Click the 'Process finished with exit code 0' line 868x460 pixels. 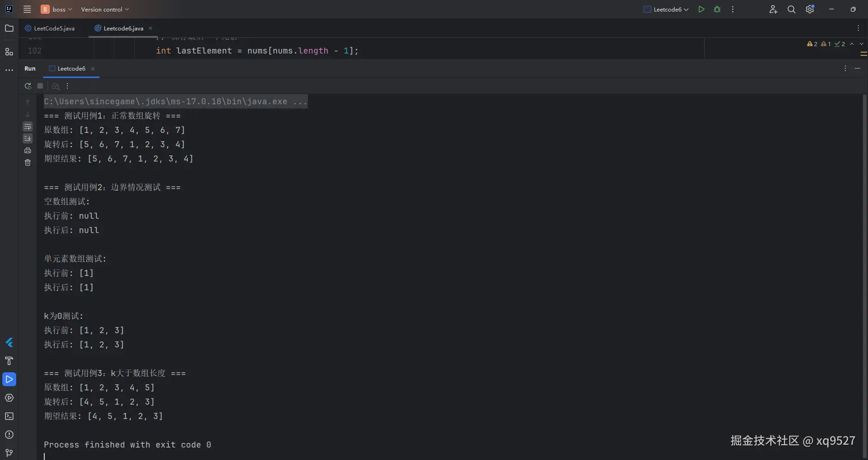(127, 445)
